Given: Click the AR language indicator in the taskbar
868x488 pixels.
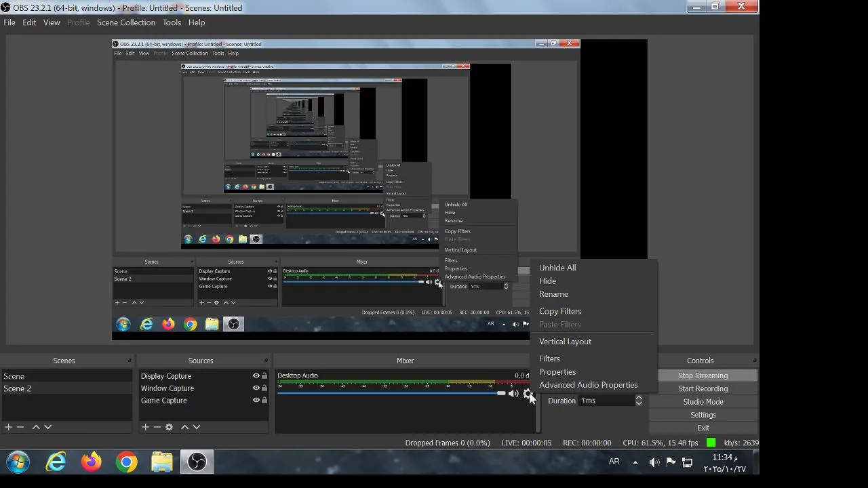Looking at the screenshot, I should click(614, 462).
